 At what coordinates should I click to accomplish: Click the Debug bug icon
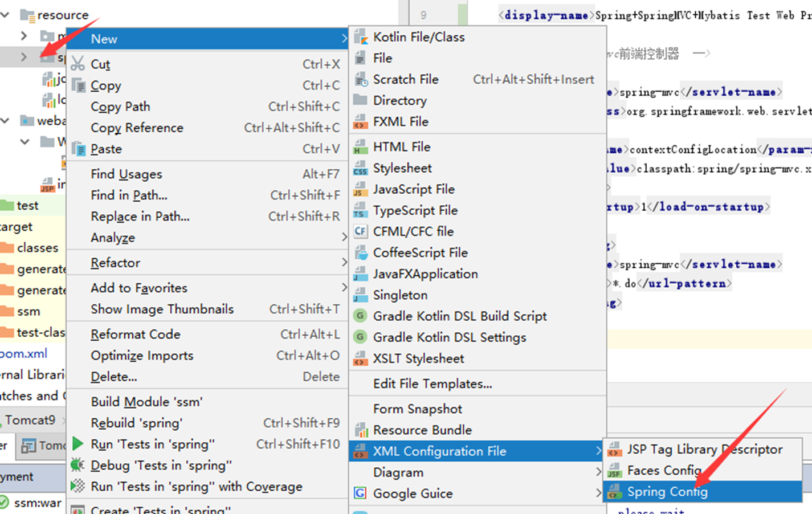[77, 465]
